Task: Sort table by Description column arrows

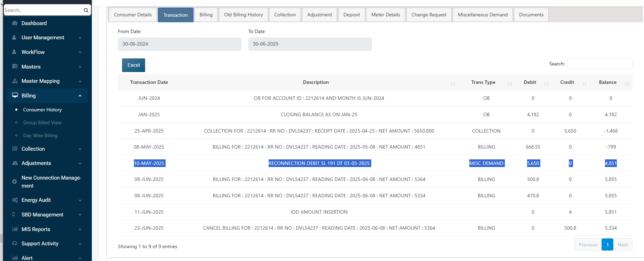Action: (453, 84)
